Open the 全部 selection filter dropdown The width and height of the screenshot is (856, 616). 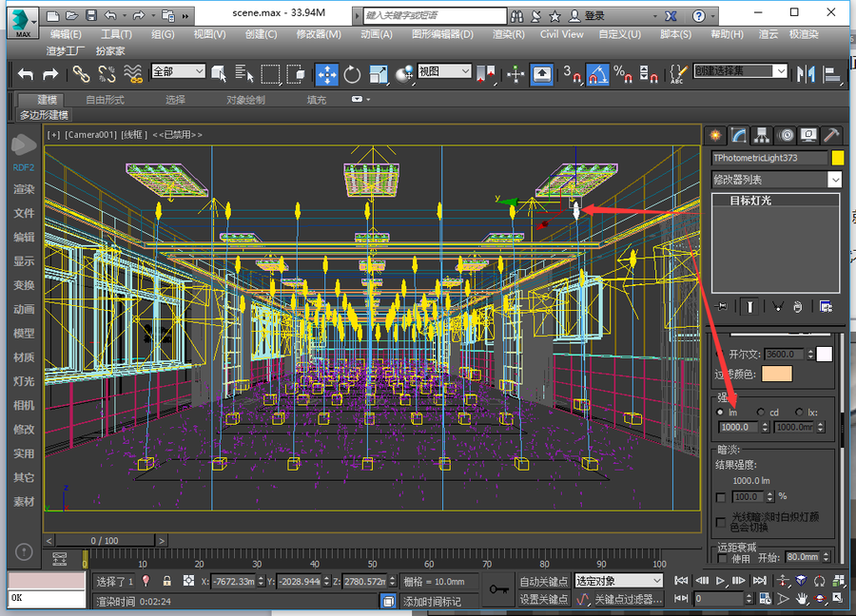pyautogui.click(x=179, y=71)
